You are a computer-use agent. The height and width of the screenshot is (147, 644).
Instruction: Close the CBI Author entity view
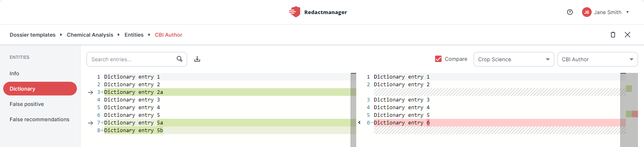pyautogui.click(x=627, y=35)
